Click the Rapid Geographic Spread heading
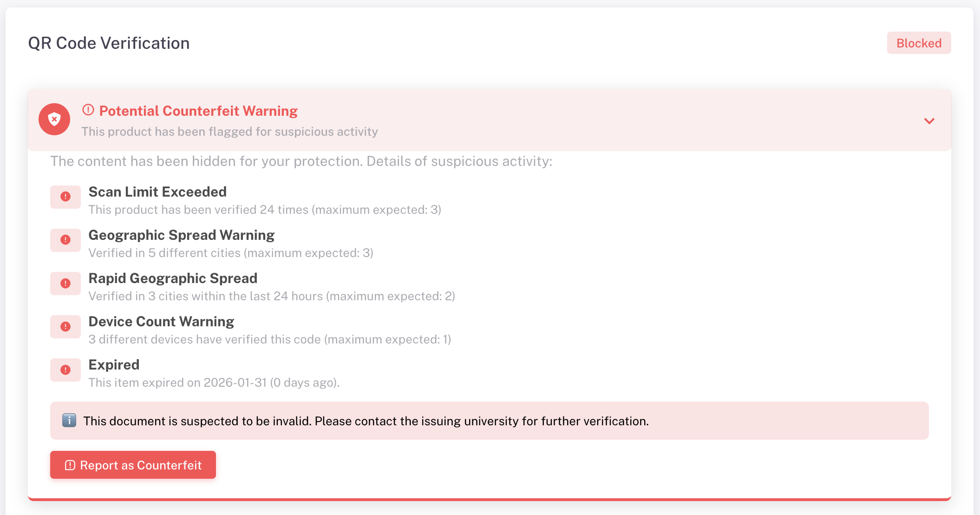The image size is (980, 515). [173, 278]
